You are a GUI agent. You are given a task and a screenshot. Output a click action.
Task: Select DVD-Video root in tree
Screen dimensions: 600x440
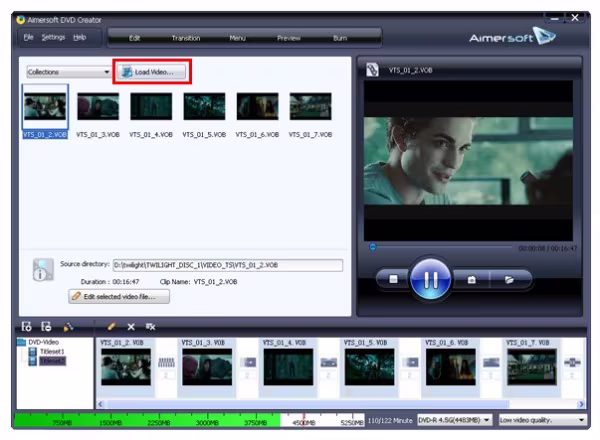pos(43,342)
